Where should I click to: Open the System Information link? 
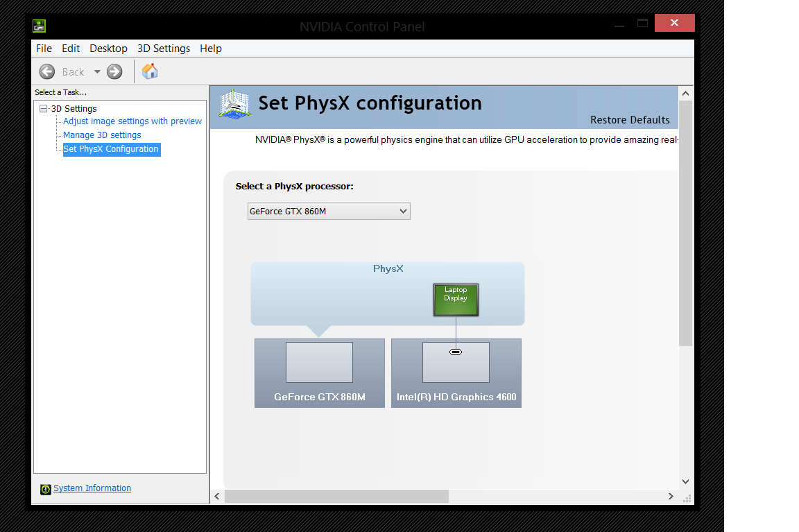point(92,488)
